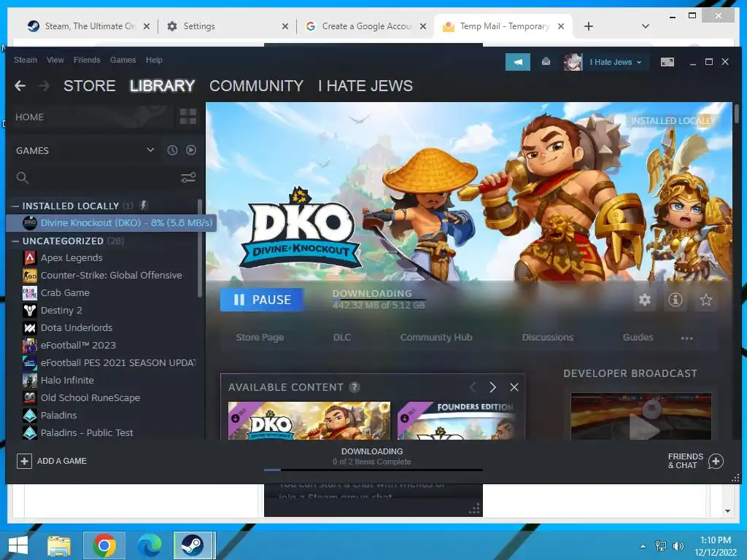The width and height of the screenshot is (747, 560).
Task: Show Divine Knockout game info icon
Action: pos(675,300)
